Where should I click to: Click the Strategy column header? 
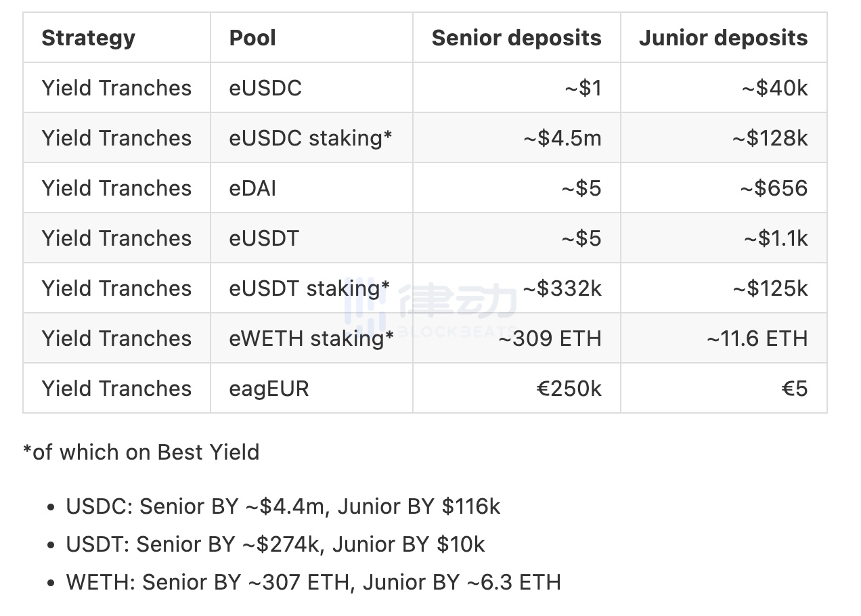pyautogui.click(x=88, y=38)
